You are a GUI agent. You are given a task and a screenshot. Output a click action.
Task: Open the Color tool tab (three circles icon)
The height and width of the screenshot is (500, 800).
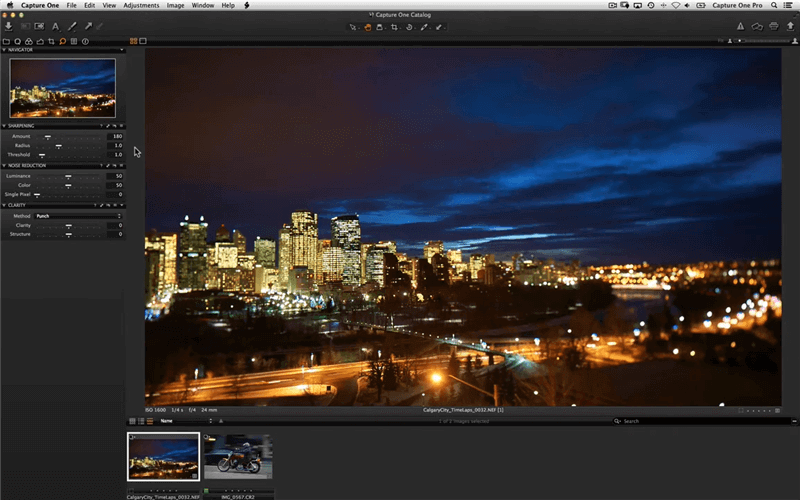click(29, 41)
